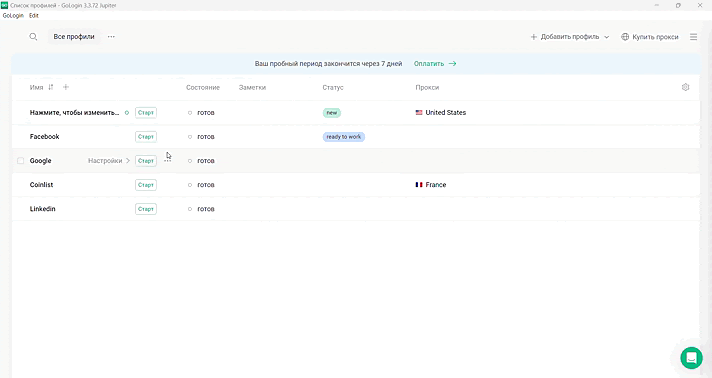The image size is (712, 378).
Task: Open the three-dot menu beside Все профили
Action: pos(111,37)
